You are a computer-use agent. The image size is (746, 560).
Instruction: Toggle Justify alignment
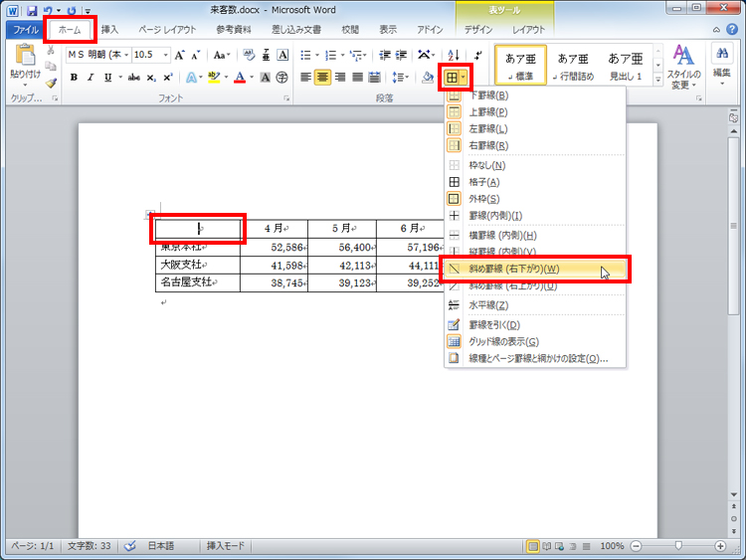point(357,77)
